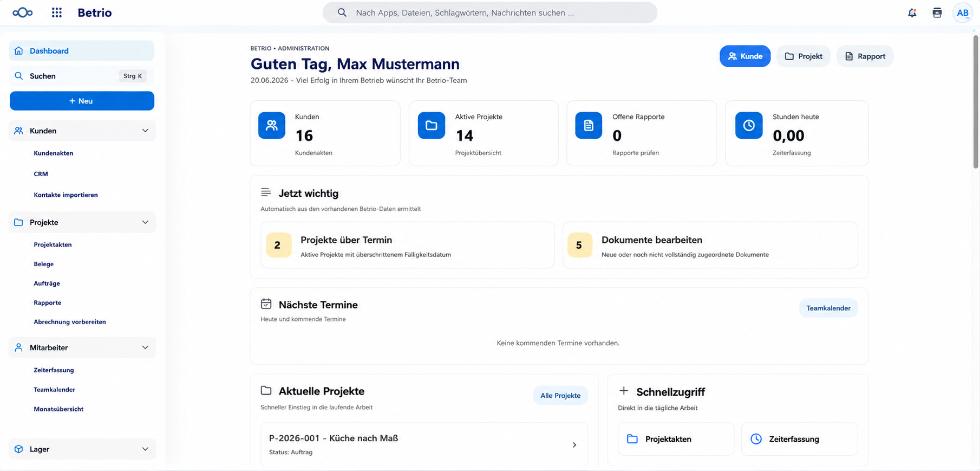Click the Rapport button in the header
The height and width of the screenshot is (471, 980).
pos(865,56)
